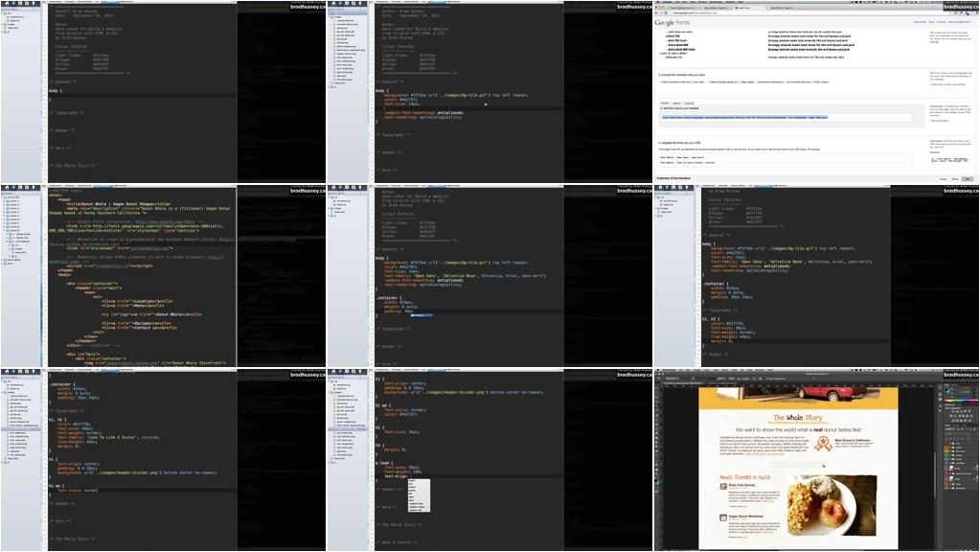Click 'News, Events & Such' heading
Viewport: 980px width, 552px height.
point(745,477)
